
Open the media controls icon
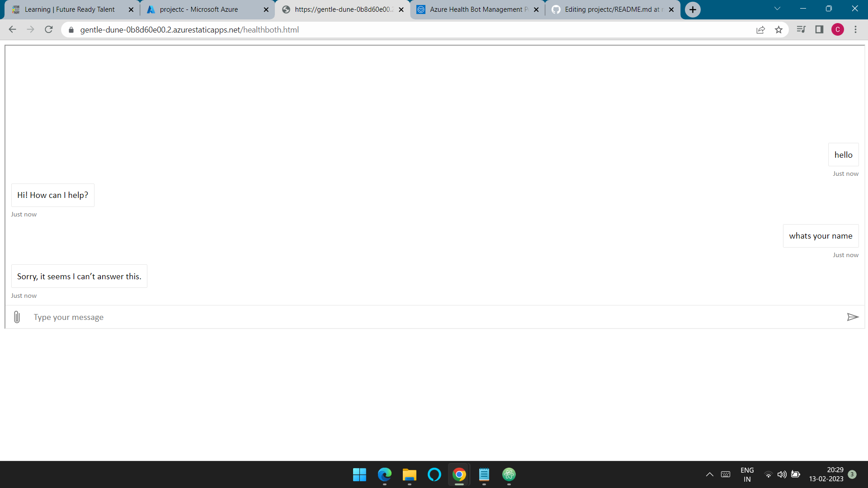(x=801, y=30)
